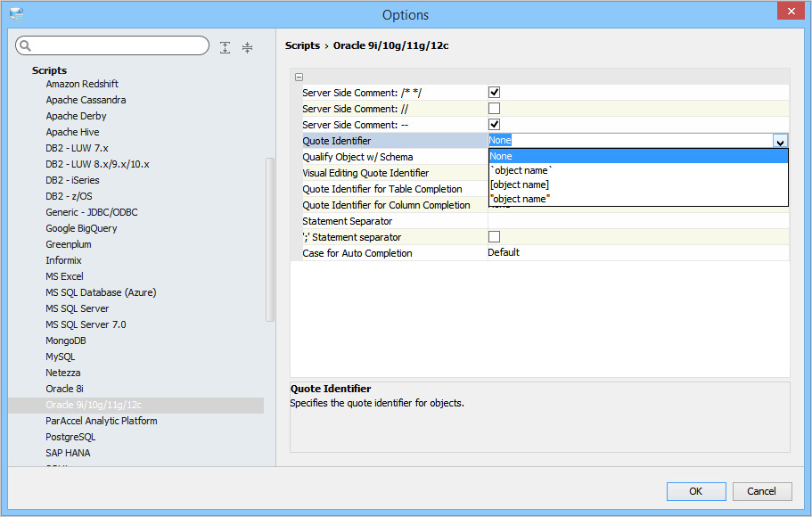
Task: Select the "object name" double-quote option
Action: click(520, 199)
